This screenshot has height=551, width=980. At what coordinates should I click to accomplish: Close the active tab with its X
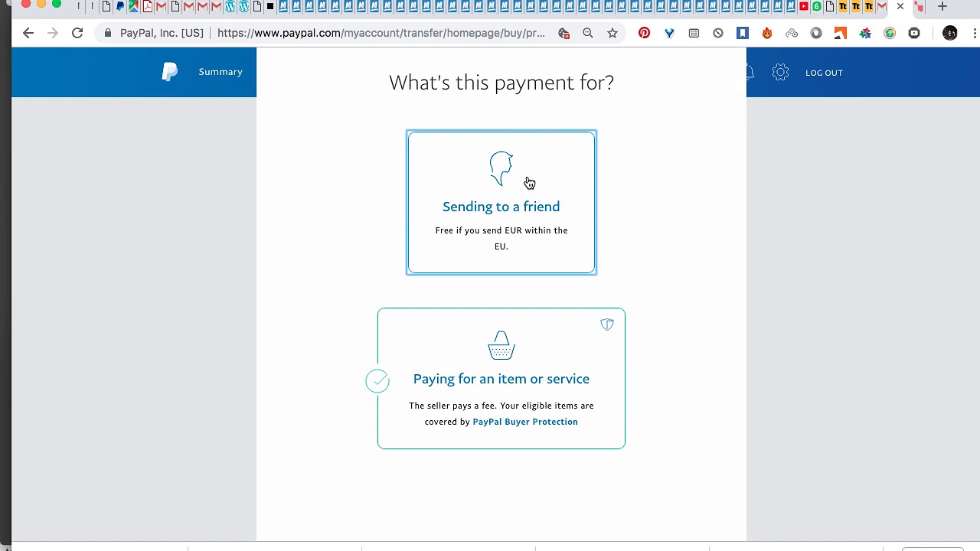pyautogui.click(x=900, y=6)
